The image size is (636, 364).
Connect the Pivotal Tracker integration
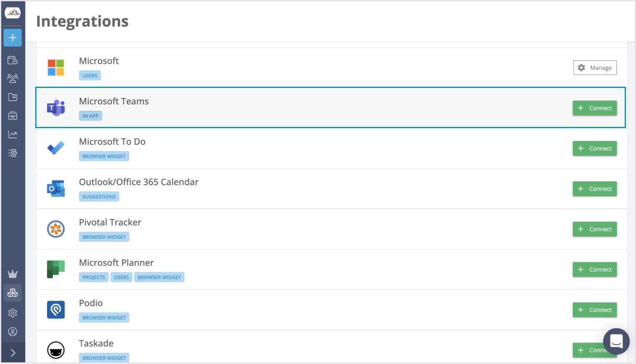595,229
